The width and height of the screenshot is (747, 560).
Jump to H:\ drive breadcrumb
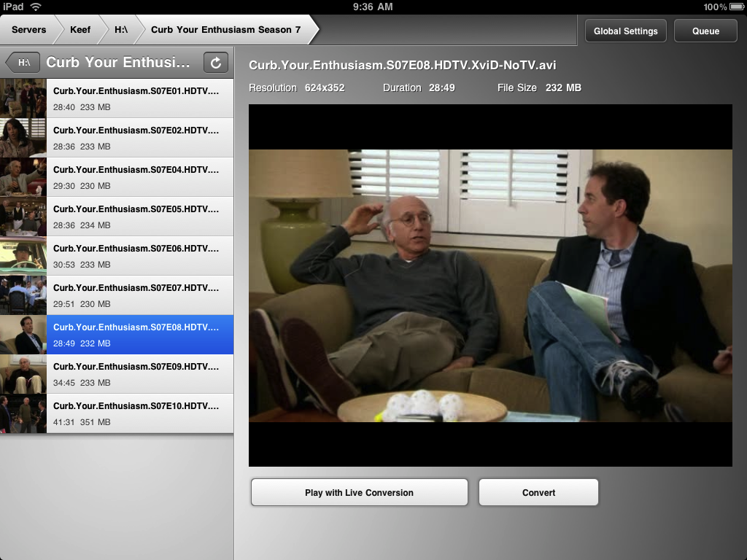pyautogui.click(x=120, y=30)
